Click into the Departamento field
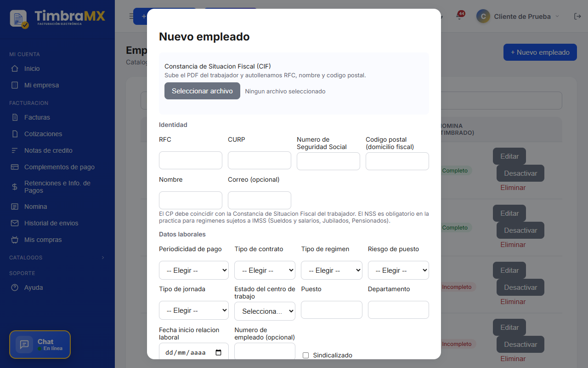Image resolution: width=588 pixels, height=368 pixels. (398, 310)
